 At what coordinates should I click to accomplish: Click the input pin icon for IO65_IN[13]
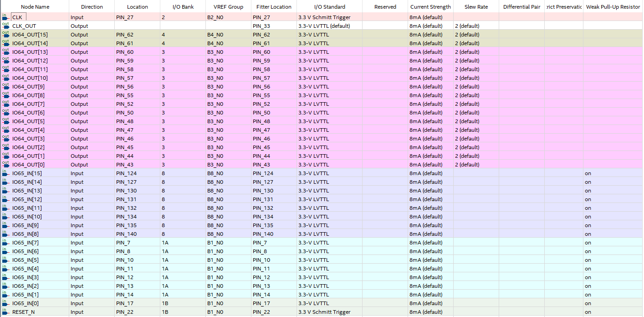pos(5,190)
